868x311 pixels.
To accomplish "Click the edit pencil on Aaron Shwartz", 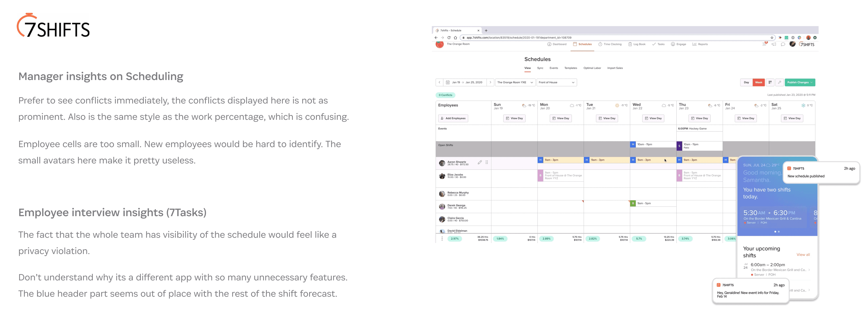I will [x=480, y=163].
